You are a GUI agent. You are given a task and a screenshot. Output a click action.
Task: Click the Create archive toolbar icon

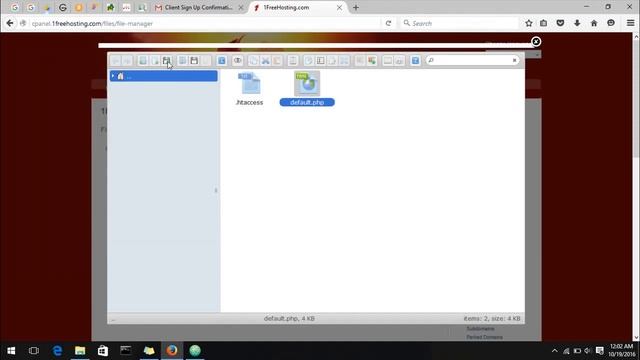tap(371, 61)
